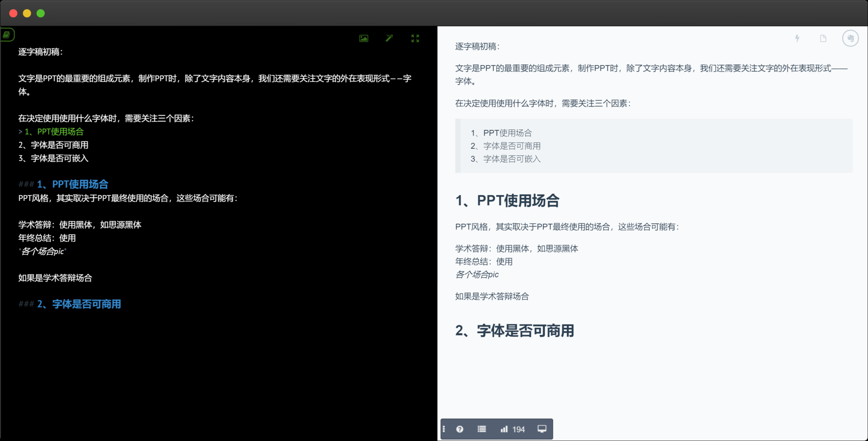Screen dimensions: 868x441
Task: Click '逐字稿初稿:' in preview pane
Action: coord(477,47)
